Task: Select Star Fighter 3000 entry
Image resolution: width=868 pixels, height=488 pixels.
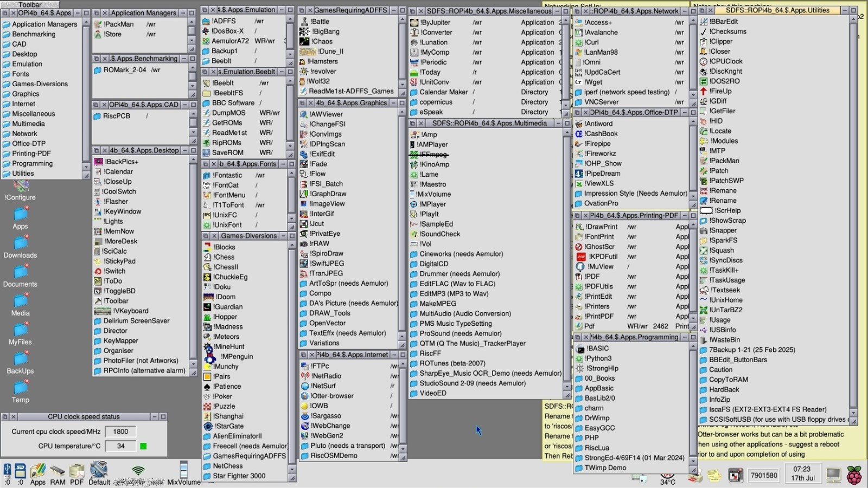Action: [x=234, y=476]
